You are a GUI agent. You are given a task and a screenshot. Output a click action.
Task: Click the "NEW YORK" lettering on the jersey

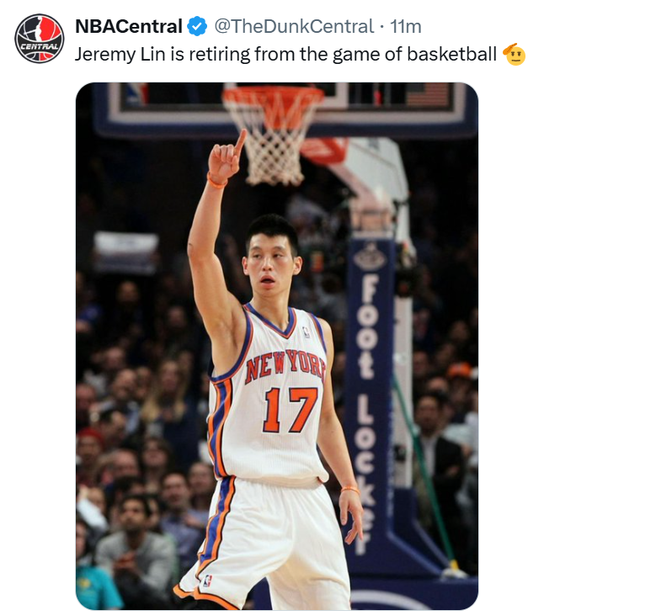coord(285,365)
